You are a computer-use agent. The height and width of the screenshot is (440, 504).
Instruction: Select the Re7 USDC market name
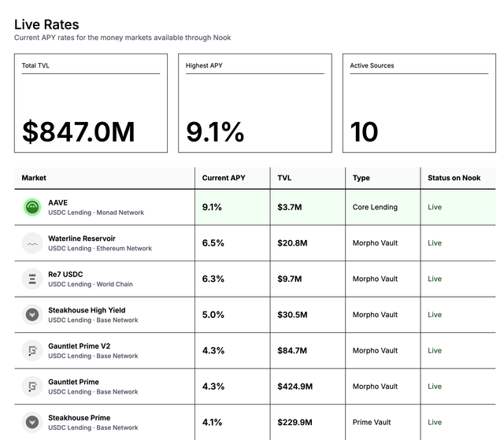click(x=65, y=274)
